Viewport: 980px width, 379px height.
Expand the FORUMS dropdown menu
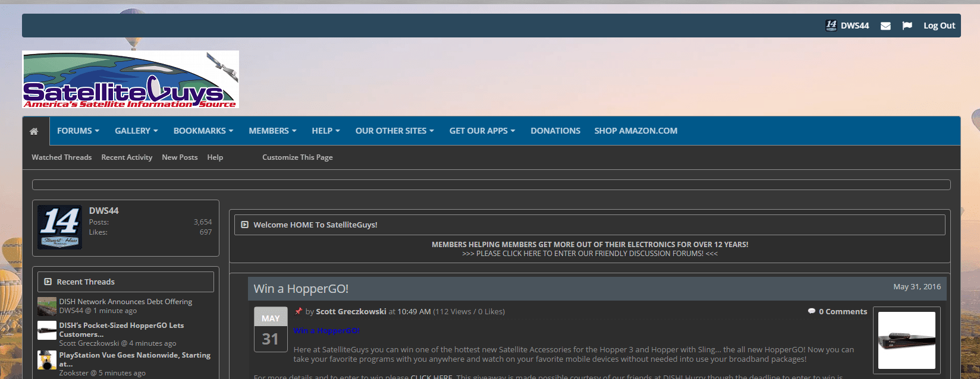click(78, 131)
